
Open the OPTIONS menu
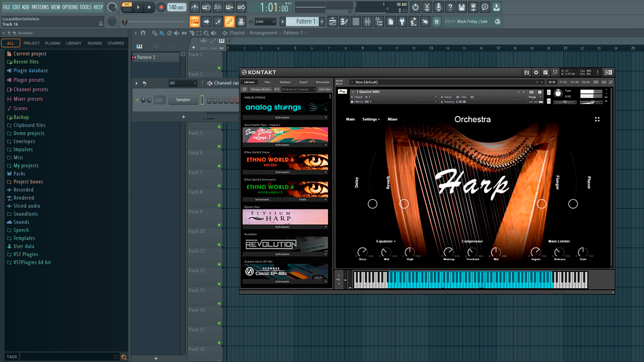(x=70, y=7)
